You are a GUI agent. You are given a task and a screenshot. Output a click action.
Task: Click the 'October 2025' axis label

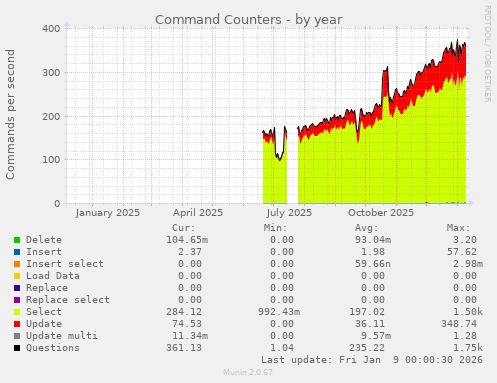coord(381,213)
